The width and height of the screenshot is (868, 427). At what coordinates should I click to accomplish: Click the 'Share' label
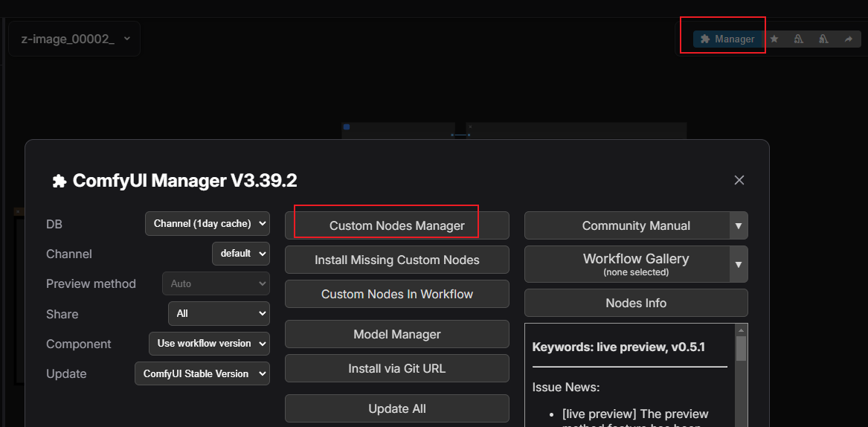pos(62,314)
